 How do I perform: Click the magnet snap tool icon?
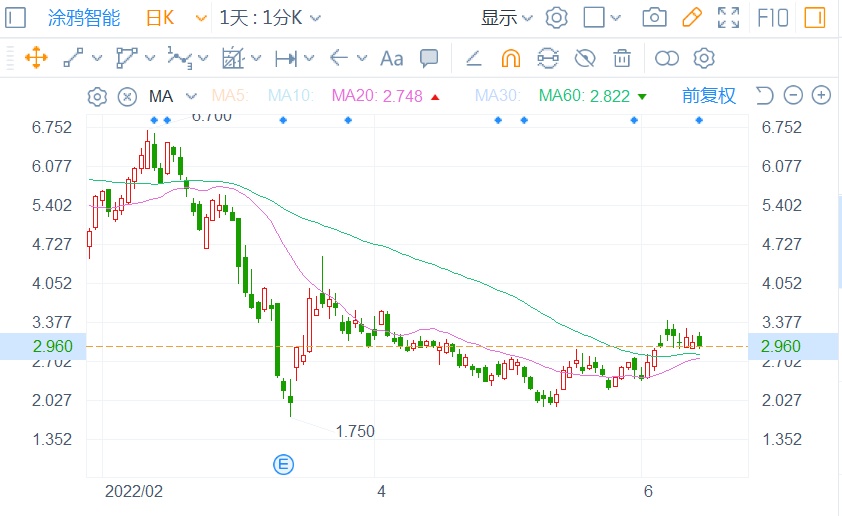click(510, 58)
